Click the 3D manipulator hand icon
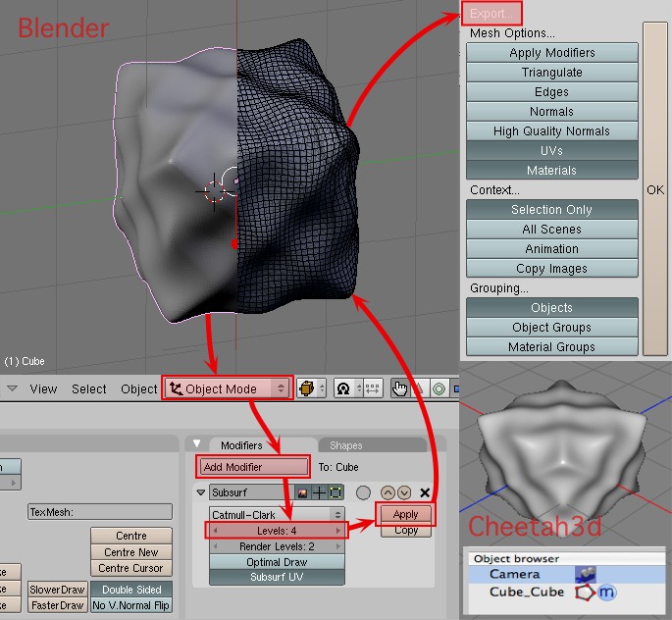This screenshot has width=672, height=620. pyautogui.click(x=400, y=389)
